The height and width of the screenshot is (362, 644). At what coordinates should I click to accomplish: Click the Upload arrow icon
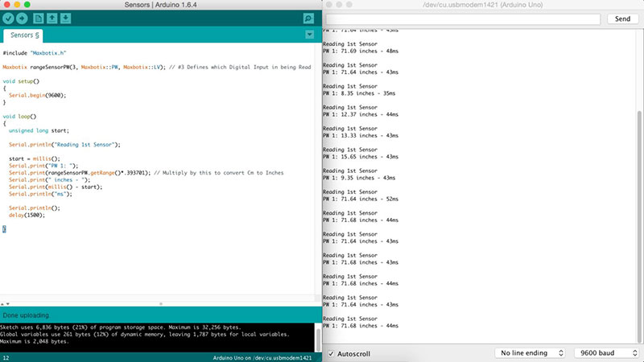[x=22, y=18]
